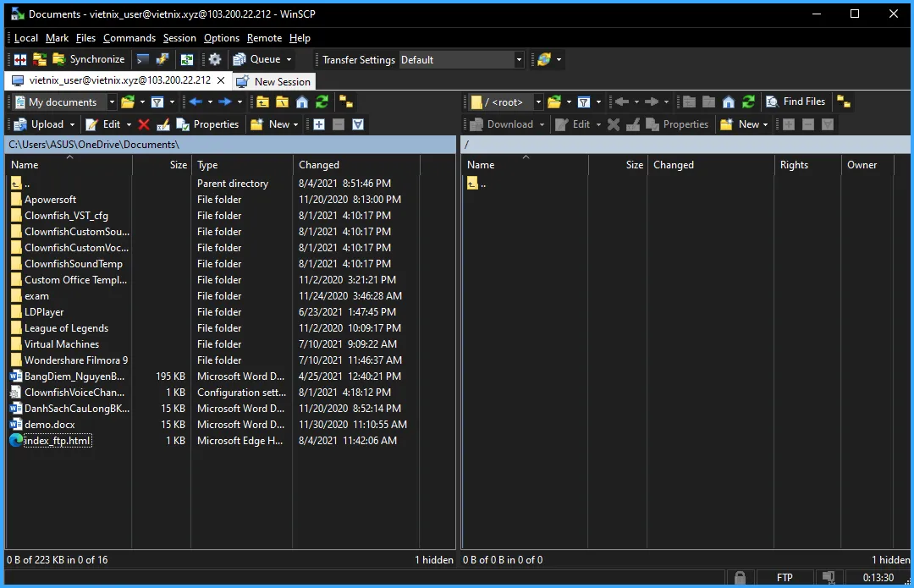Click Compare Directories icon in top toolbar
Image resolution: width=914 pixels, height=588 pixels.
[20, 59]
